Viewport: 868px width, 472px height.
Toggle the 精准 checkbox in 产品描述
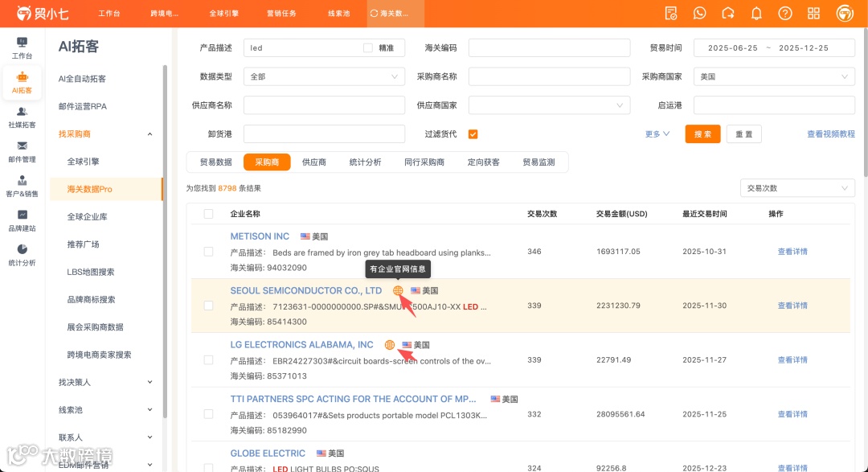367,48
